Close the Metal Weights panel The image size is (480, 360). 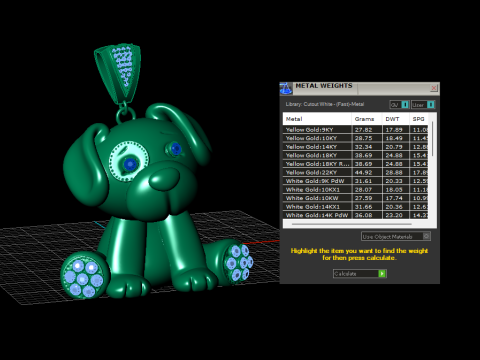(434, 88)
